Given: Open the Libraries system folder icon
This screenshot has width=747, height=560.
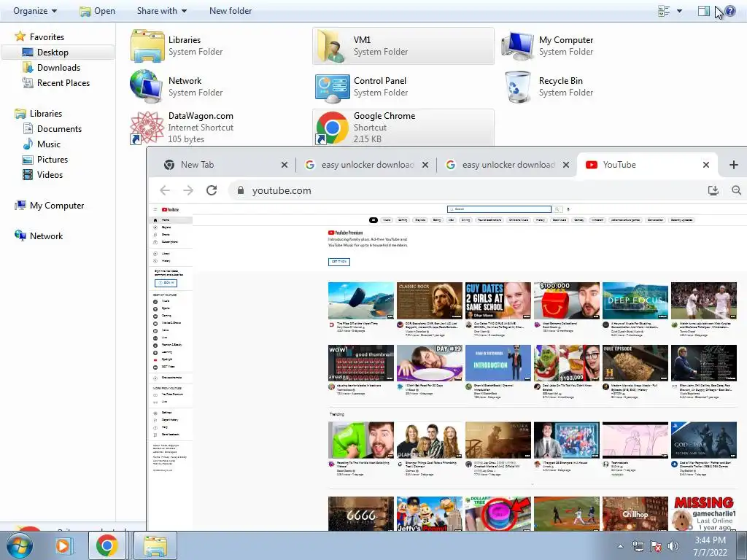Looking at the screenshot, I should (x=147, y=46).
